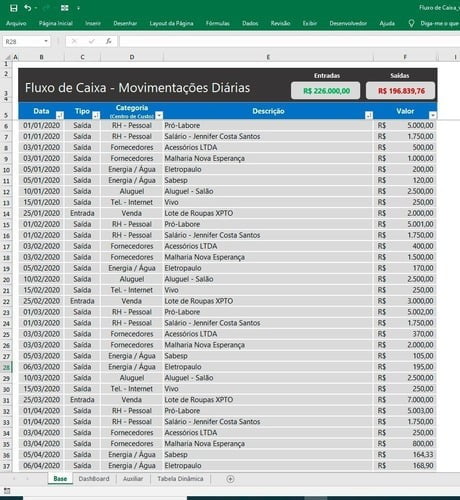Open the Categoria column filter button
This screenshot has height=500, width=460.
[159, 115]
